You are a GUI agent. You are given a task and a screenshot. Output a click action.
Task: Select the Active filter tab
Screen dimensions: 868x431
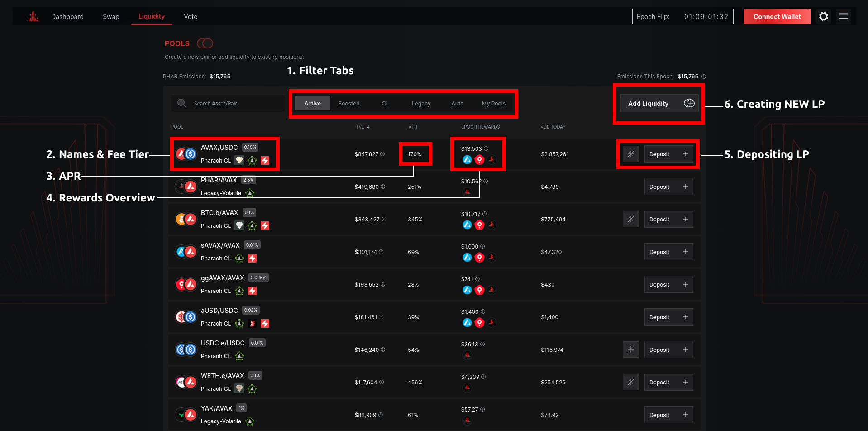(x=313, y=103)
